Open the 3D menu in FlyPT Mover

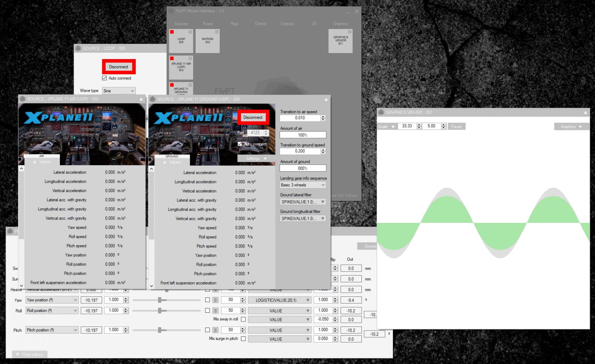coord(314,24)
